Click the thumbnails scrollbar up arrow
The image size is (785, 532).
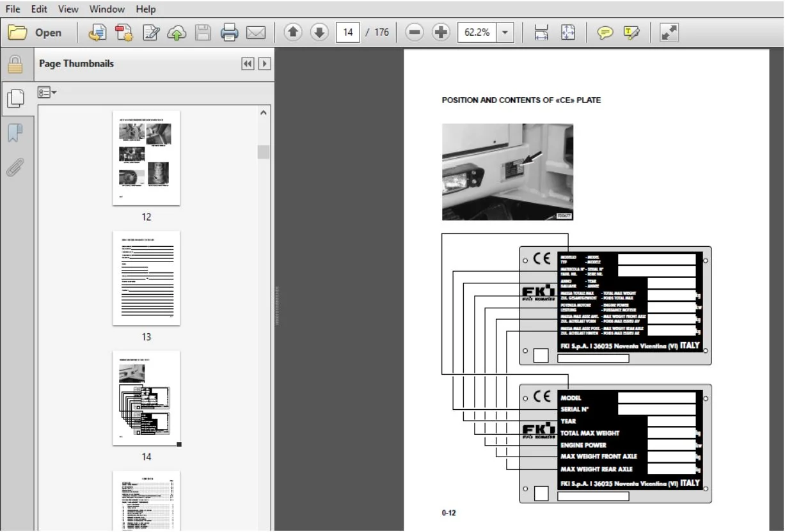tap(264, 113)
